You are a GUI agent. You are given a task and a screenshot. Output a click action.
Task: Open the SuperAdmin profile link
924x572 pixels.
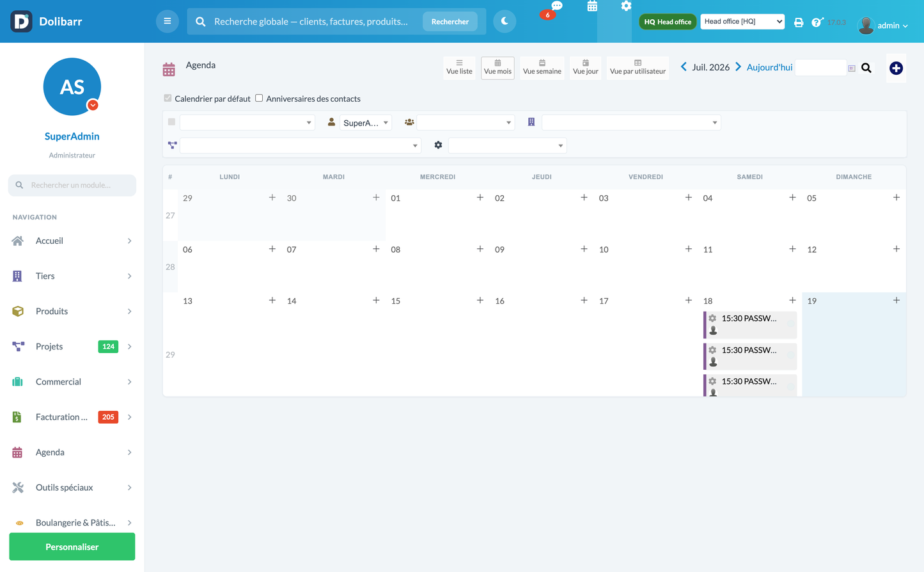click(x=72, y=136)
